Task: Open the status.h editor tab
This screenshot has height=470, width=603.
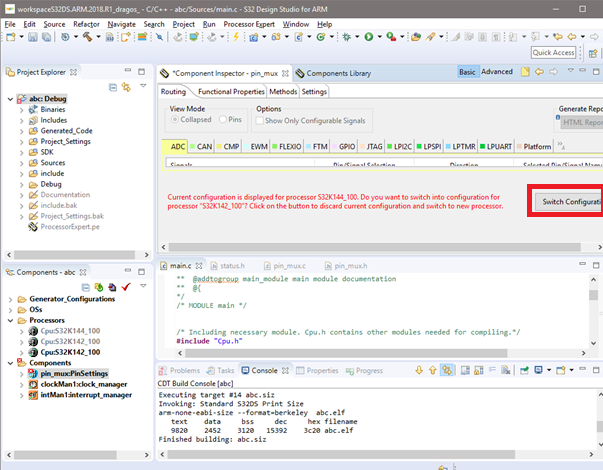Action: 228,266
